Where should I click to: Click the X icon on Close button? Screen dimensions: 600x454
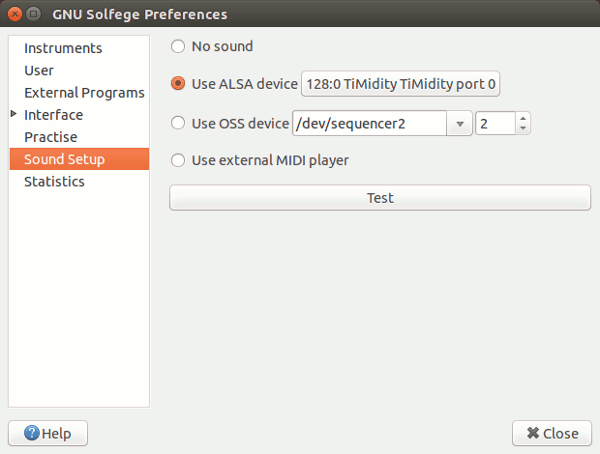click(533, 433)
